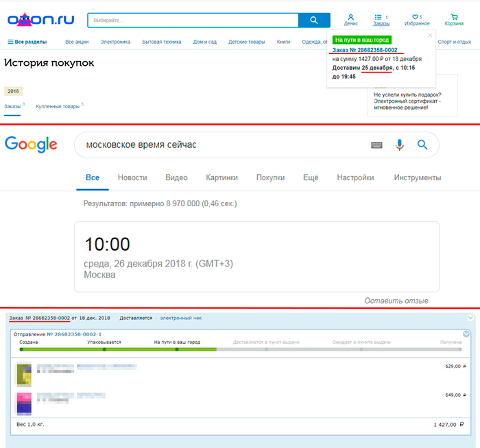
Task: Click Заказ № 28682358-0002 header text
Action: tap(40, 318)
